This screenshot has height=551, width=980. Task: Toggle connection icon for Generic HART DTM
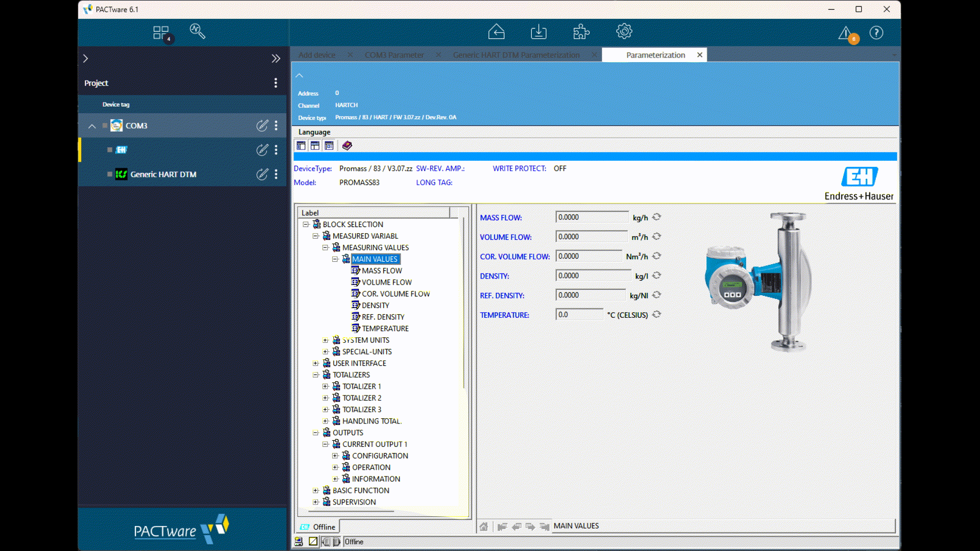262,174
